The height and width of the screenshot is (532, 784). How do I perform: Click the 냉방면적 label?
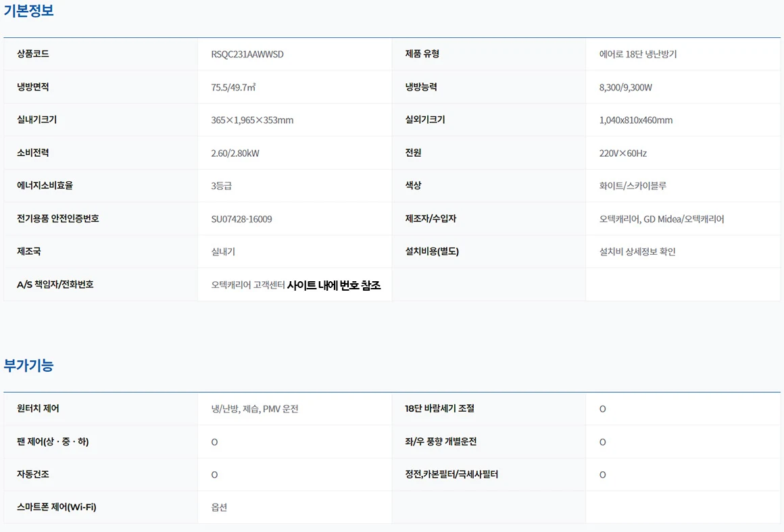[x=33, y=87]
